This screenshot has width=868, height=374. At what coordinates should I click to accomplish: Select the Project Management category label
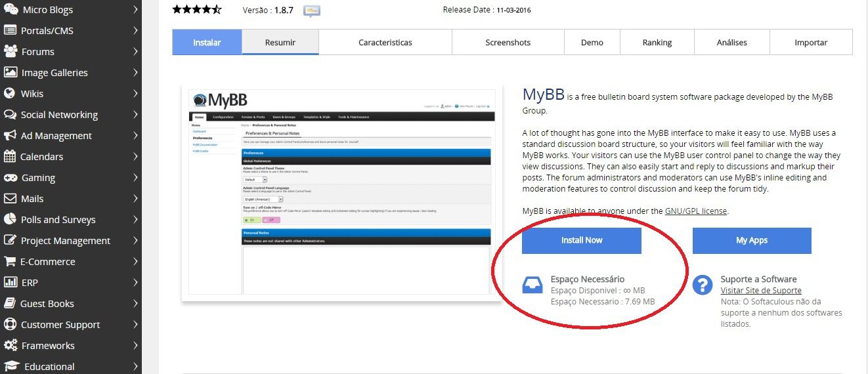tap(66, 240)
